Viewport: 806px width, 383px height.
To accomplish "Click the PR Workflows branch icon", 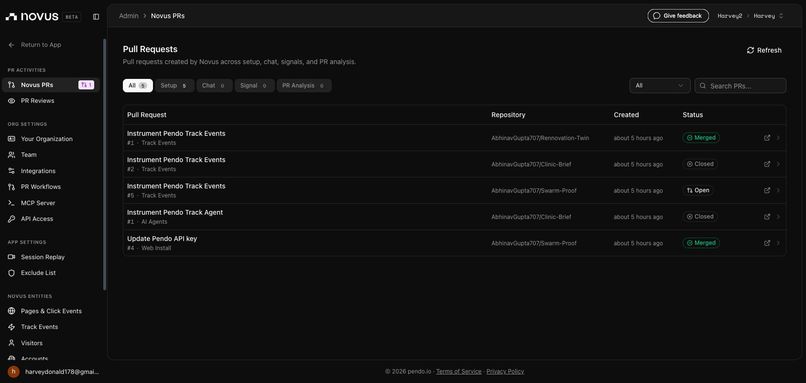I will click(x=11, y=187).
